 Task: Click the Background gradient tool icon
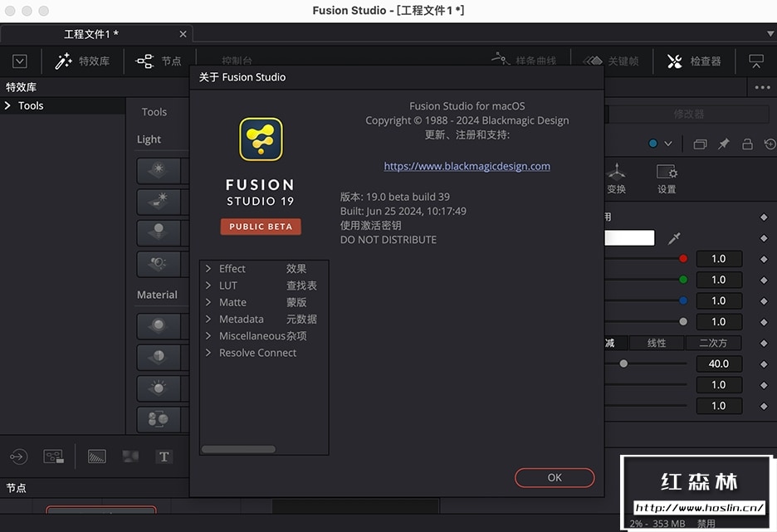[96, 456]
